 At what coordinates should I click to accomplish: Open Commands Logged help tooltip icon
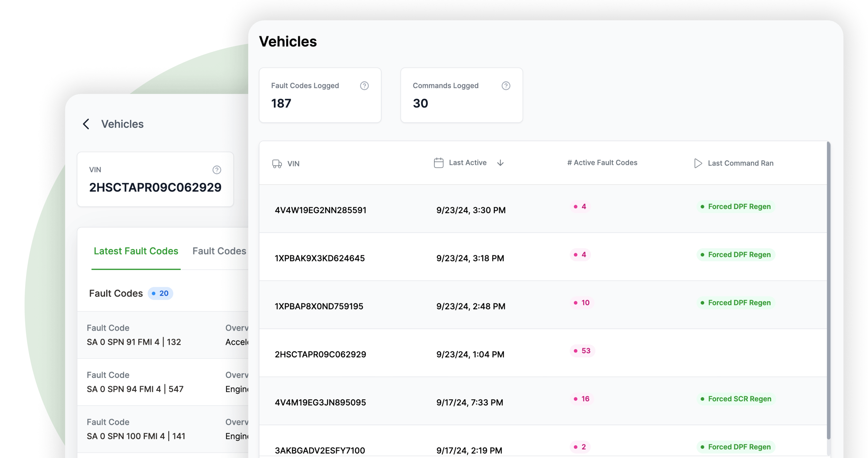[506, 86]
